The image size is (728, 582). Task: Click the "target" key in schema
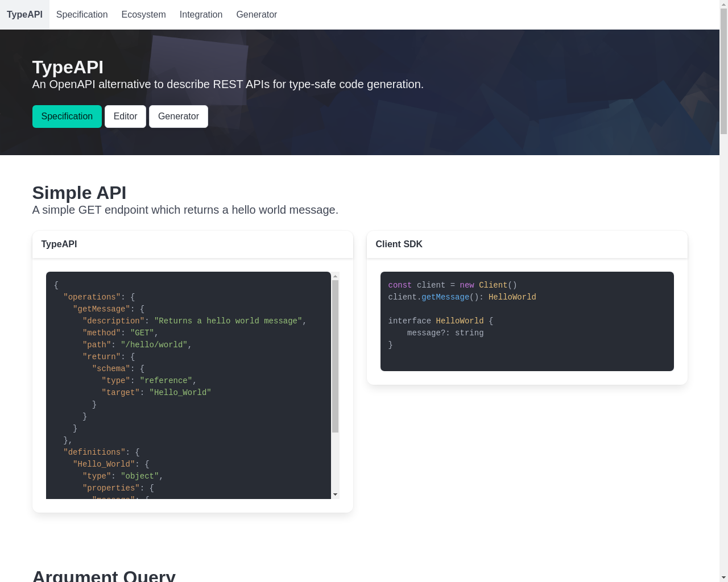point(121,393)
